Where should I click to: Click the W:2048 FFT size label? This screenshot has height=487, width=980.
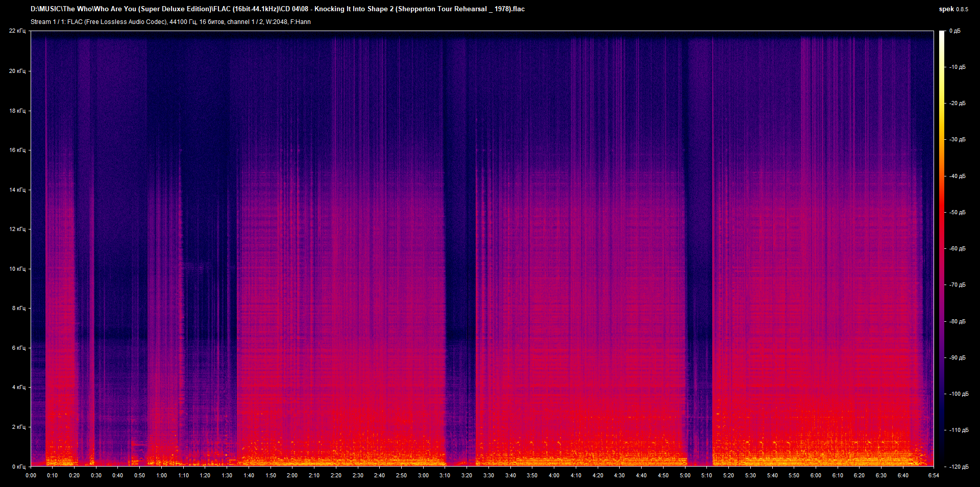pyautogui.click(x=276, y=22)
